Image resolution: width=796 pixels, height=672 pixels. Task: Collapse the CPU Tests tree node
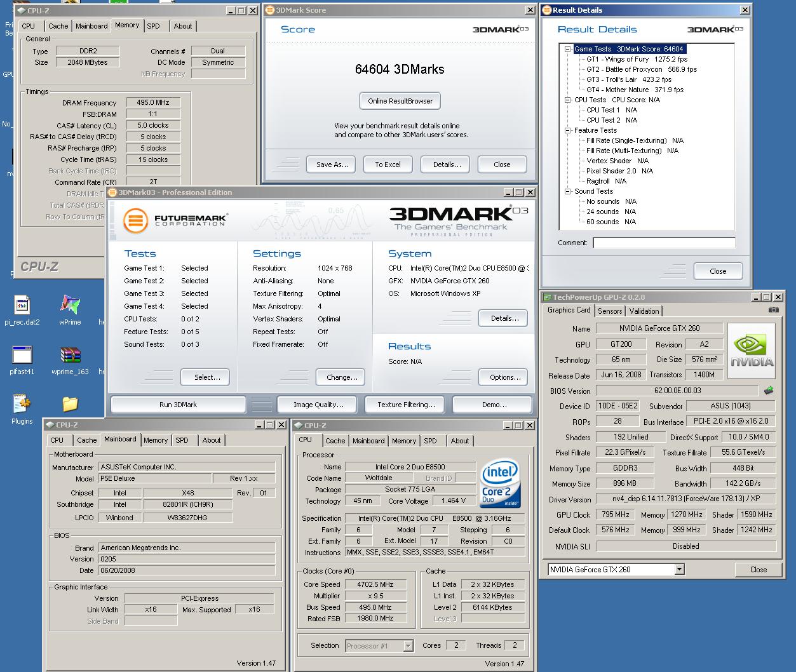568,100
